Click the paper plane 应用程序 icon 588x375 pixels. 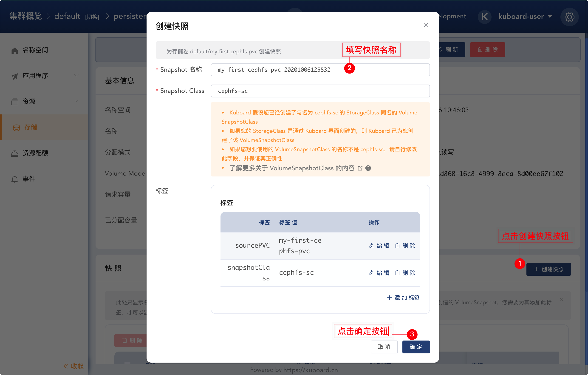[x=15, y=76]
